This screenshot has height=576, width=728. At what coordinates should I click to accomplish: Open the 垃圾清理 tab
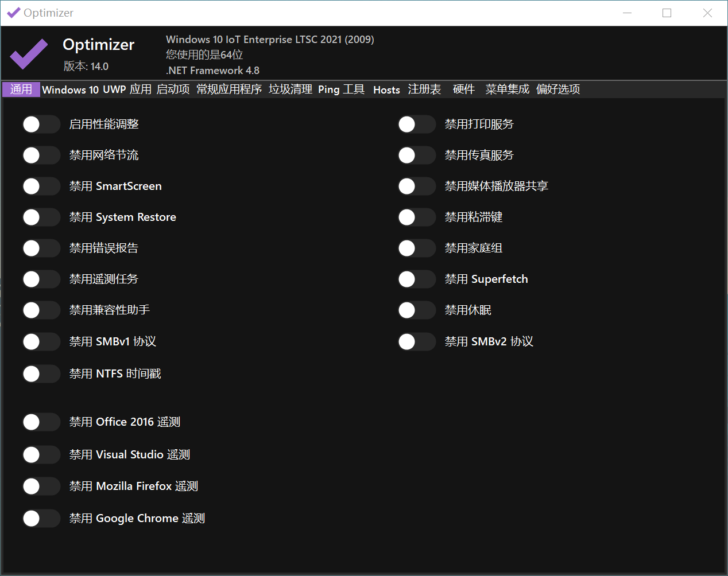click(x=291, y=89)
